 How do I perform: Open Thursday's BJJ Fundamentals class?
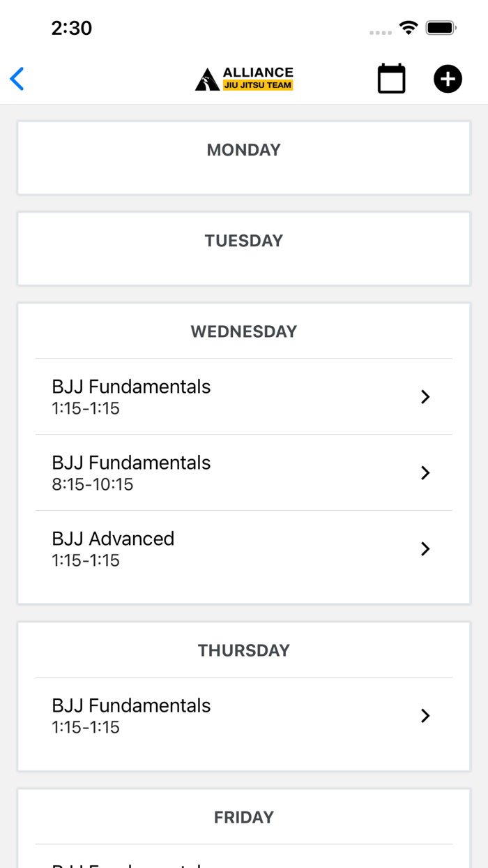click(x=131, y=715)
